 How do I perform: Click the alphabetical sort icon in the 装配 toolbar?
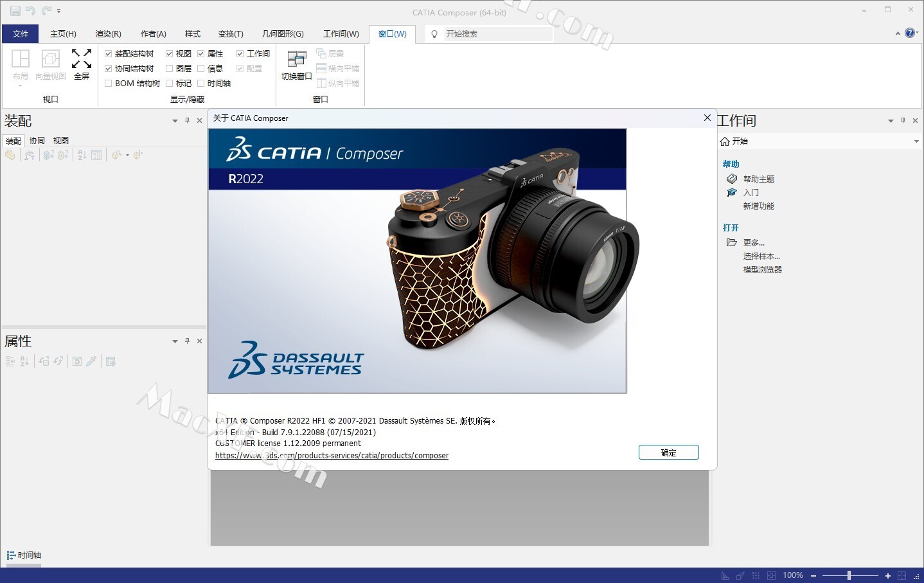(82, 155)
